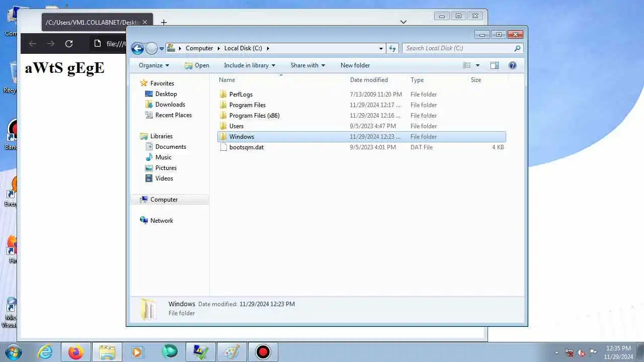Click the Windows Start button
The image size is (644, 362).
[x=14, y=352]
